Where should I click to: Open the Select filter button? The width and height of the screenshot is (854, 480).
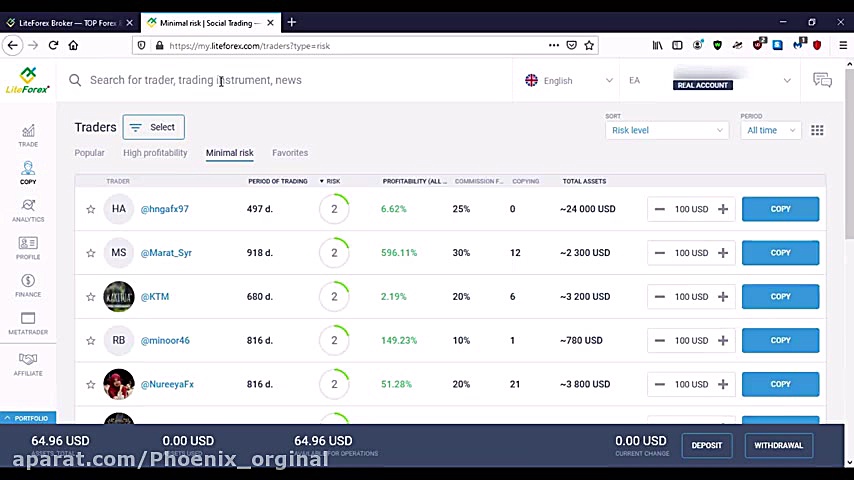click(154, 127)
